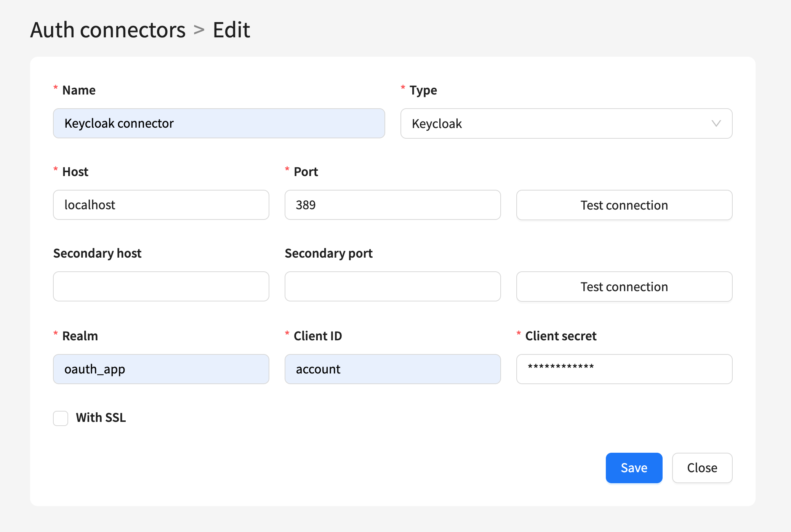791x532 pixels.
Task: Click the breadcrumb separator arrow
Action: (x=199, y=30)
